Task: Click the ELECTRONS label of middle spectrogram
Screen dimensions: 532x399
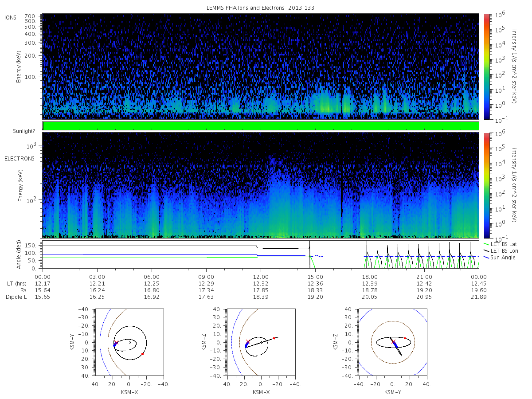Action: [20, 159]
